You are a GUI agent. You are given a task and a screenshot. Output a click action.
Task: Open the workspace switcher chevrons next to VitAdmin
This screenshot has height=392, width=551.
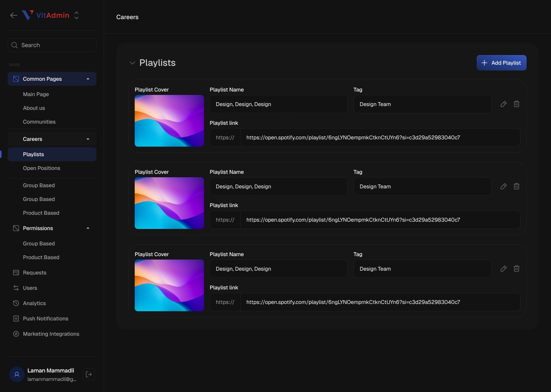[77, 15]
